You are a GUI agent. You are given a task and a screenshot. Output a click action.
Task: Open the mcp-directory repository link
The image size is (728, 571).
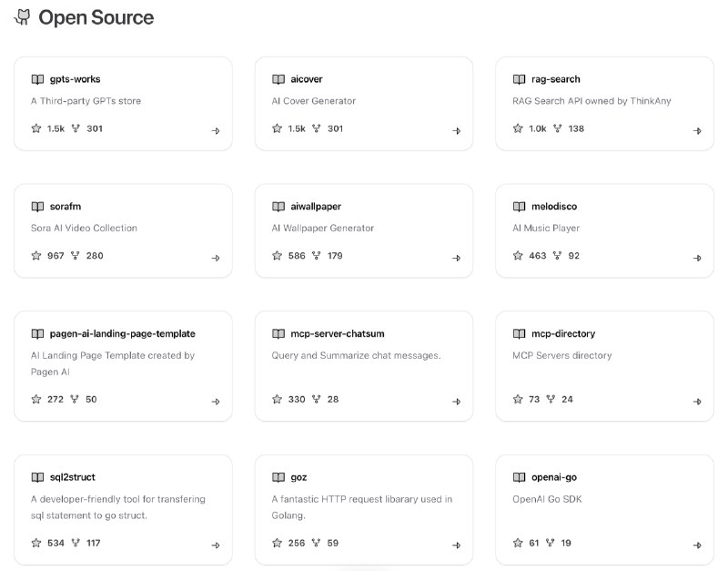pos(563,333)
